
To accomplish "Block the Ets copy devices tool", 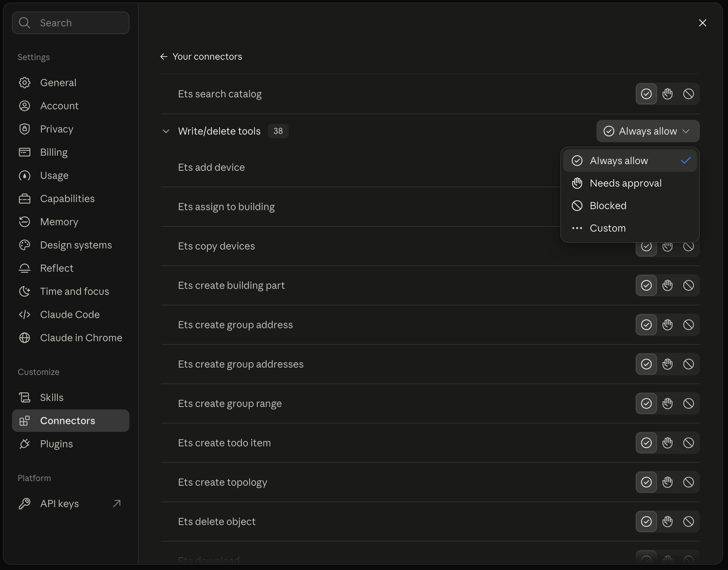I will pos(688,247).
